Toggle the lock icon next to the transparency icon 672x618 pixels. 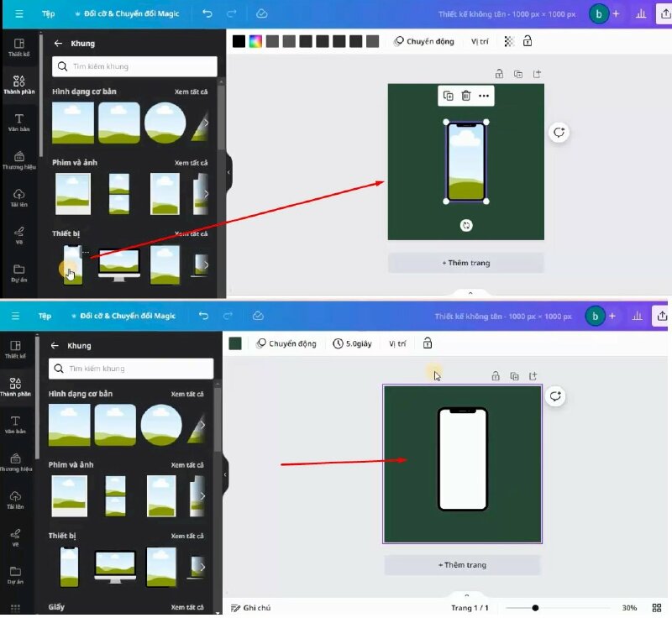[527, 41]
